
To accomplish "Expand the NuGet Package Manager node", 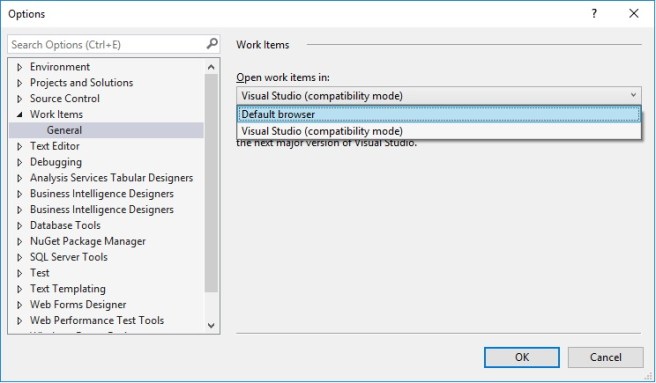I will (19, 242).
